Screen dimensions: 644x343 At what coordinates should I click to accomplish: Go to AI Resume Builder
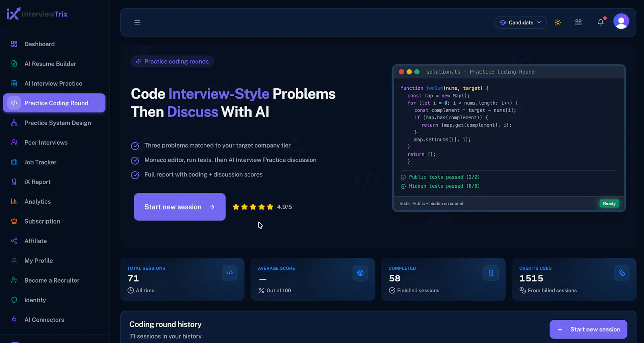click(x=54, y=64)
